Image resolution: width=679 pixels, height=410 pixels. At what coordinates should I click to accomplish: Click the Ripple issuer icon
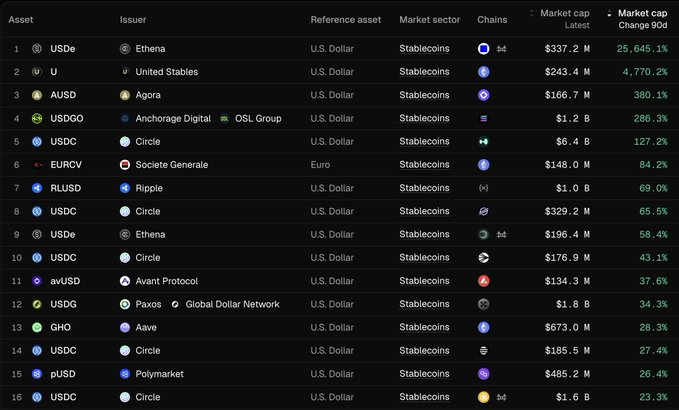[x=125, y=188]
